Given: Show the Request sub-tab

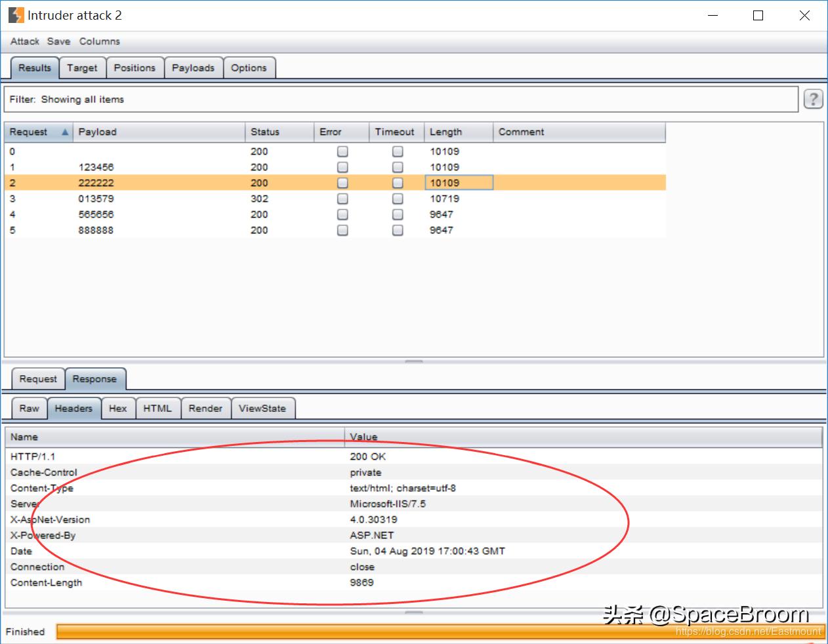Looking at the screenshot, I should point(38,379).
